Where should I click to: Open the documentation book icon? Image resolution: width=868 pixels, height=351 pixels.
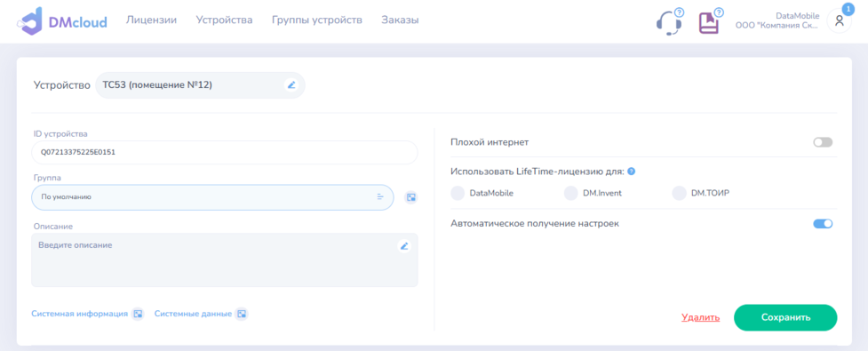coord(708,23)
